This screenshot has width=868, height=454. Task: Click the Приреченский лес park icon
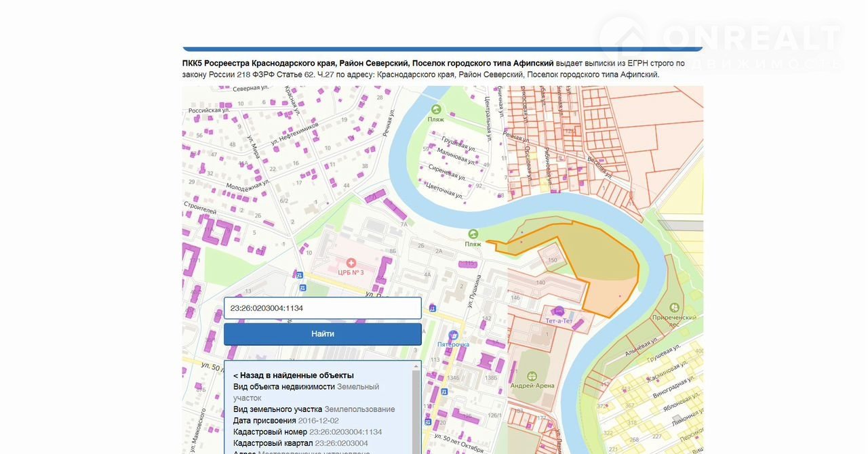click(x=674, y=308)
